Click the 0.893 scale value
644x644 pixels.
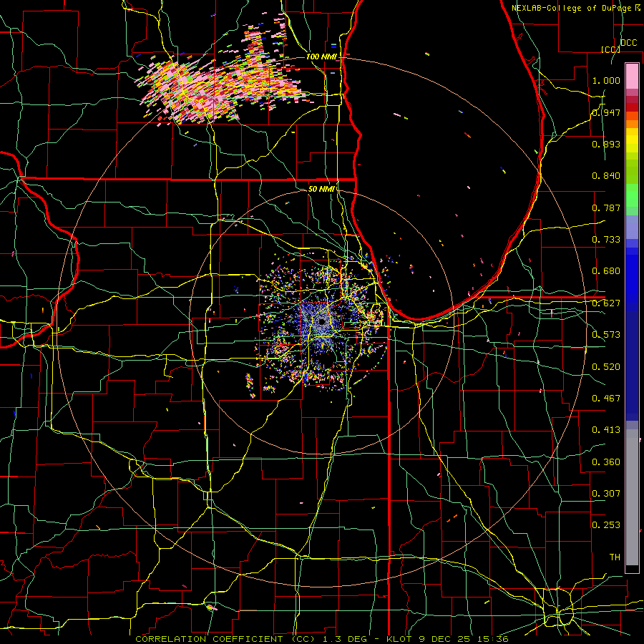tap(606, 144)
